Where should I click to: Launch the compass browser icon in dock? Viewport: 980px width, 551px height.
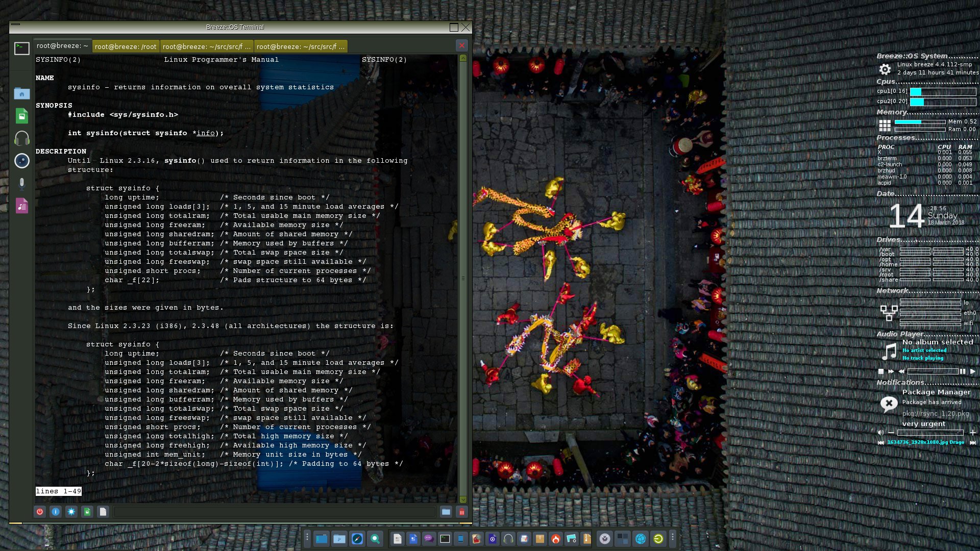[x=357, y=539]
